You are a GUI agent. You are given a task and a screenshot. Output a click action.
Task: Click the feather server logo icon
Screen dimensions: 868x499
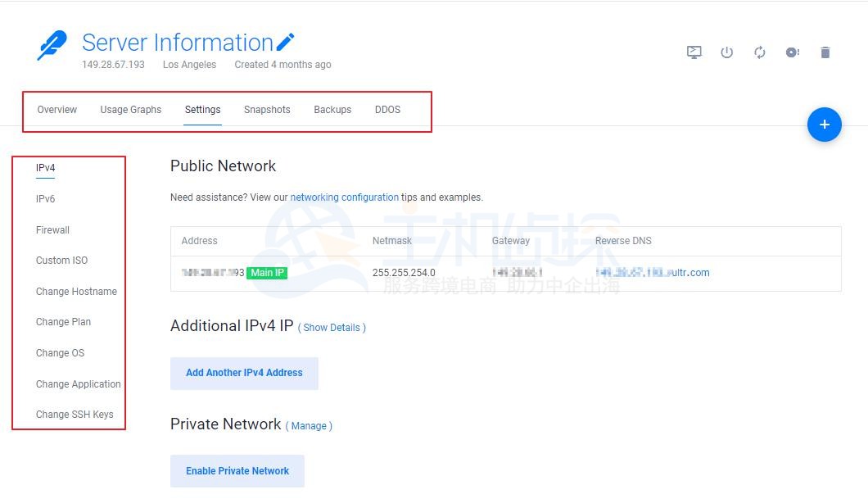coord(52,46)
